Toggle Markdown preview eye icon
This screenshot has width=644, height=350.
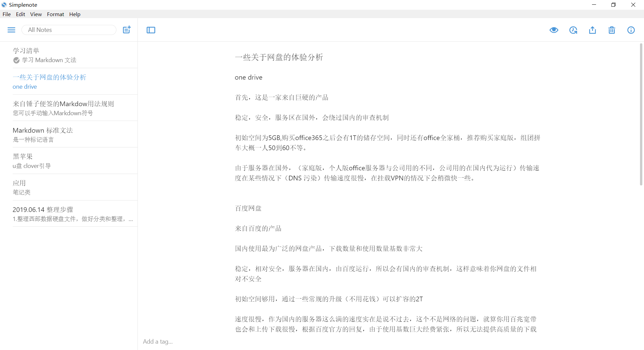[554, 30]
